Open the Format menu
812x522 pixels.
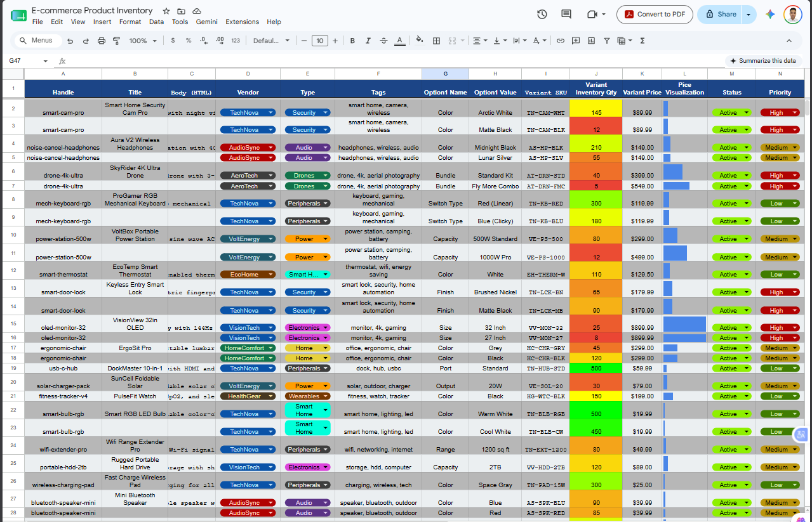pos(130,22)
